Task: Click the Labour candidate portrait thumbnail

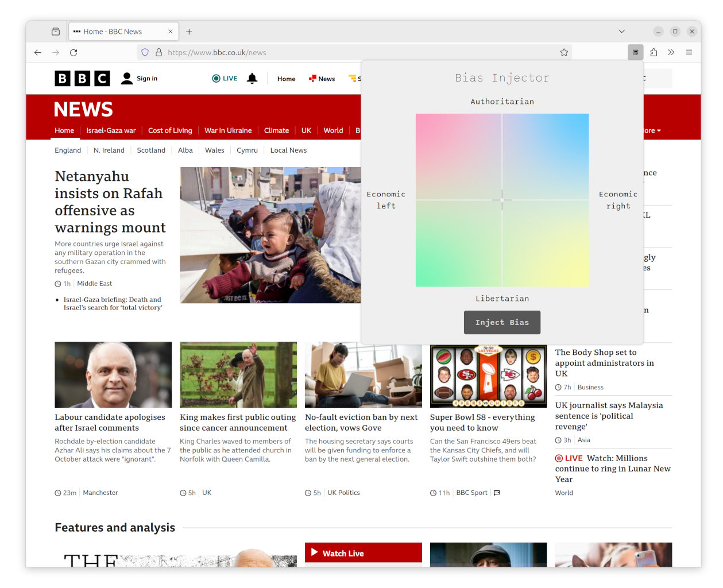Action: [x=113, y=375]
